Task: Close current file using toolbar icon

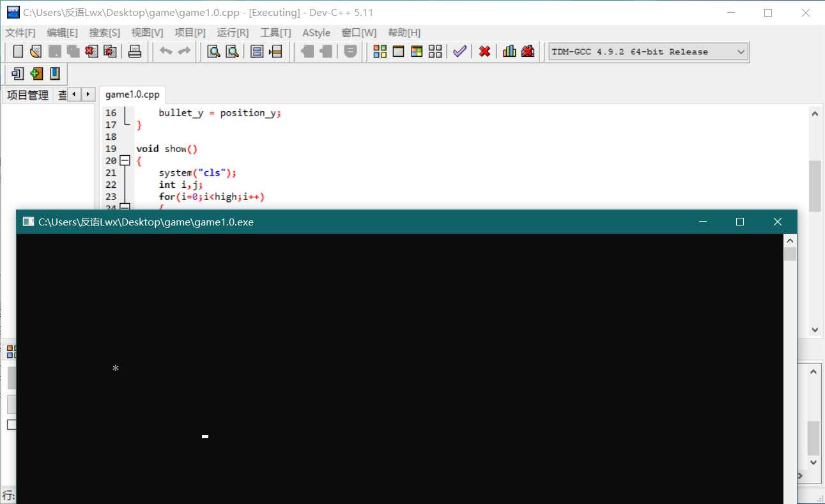Action: [92, 52]
